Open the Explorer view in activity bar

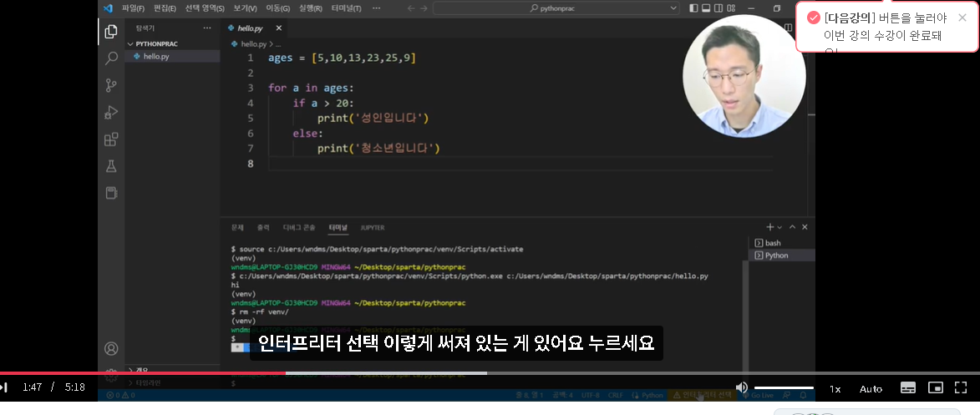pos(111,32)
